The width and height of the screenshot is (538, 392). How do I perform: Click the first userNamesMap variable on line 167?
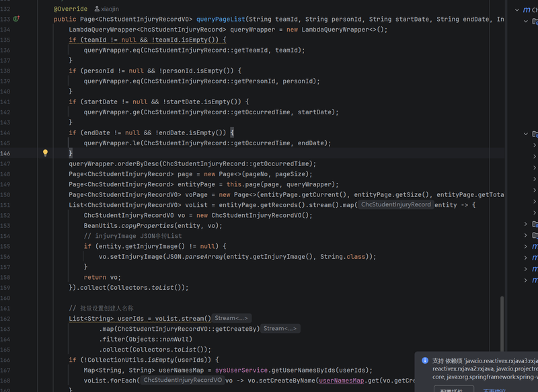point(181,370)
